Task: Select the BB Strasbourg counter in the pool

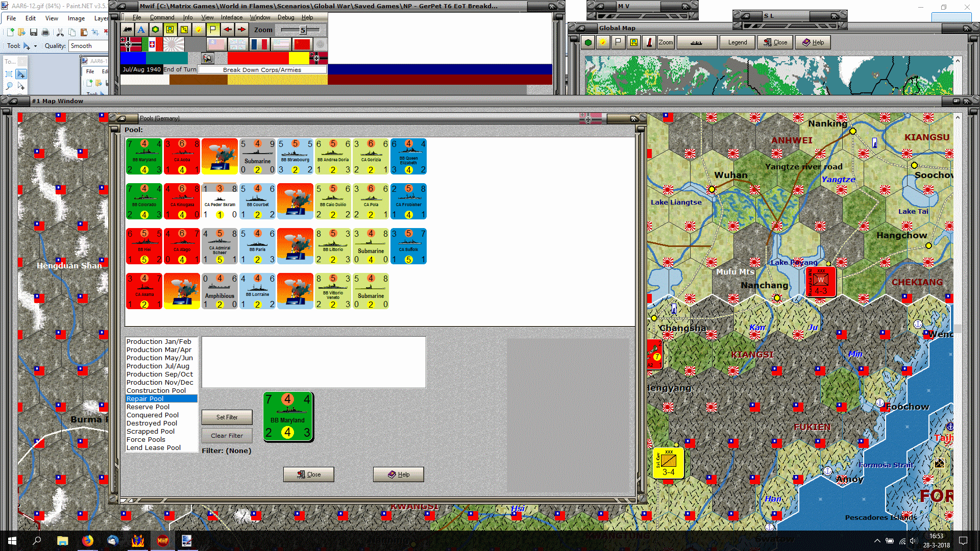Action: pos(295,156)
